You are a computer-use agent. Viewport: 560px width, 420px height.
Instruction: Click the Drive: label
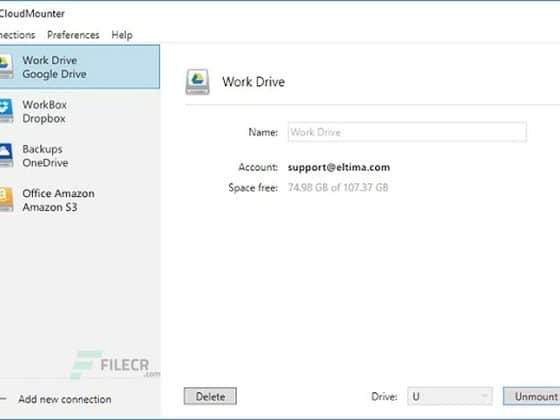384,397
